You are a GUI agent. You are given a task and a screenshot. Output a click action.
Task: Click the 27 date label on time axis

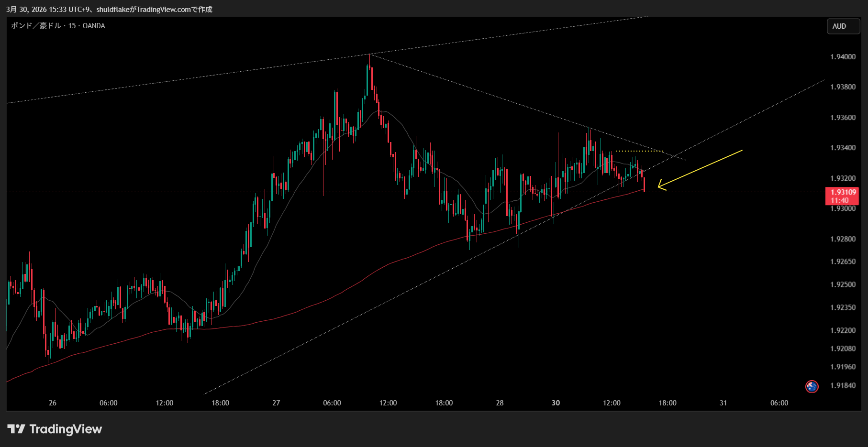[276, 403]
